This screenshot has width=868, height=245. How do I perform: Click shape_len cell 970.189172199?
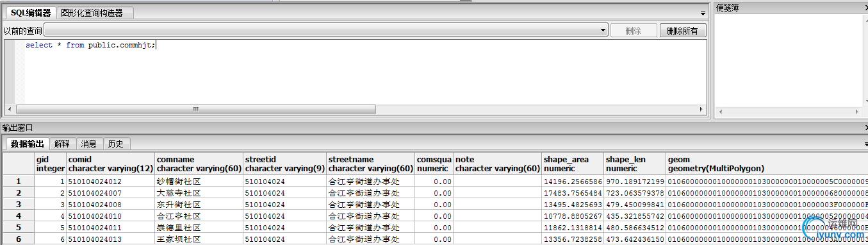(634, 181)
